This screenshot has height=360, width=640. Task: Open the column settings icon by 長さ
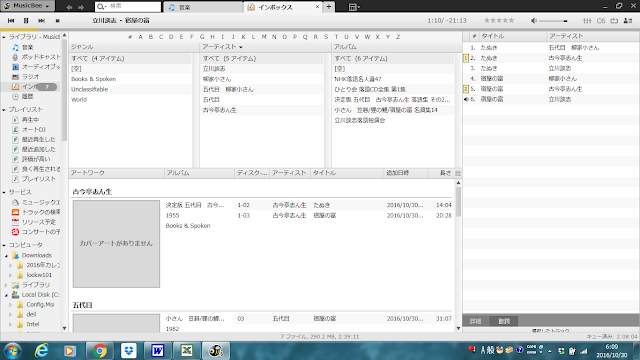(x=458, y=173)
